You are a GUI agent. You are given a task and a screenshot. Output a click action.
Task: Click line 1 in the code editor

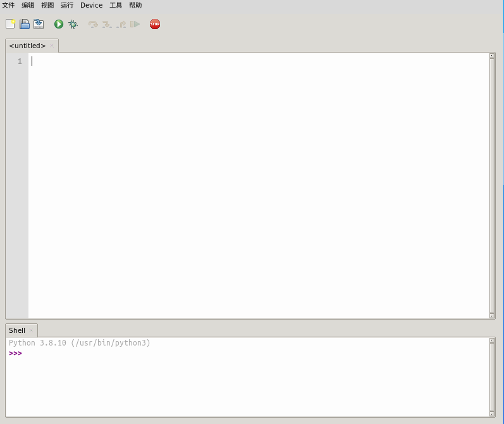click(259, 61)
